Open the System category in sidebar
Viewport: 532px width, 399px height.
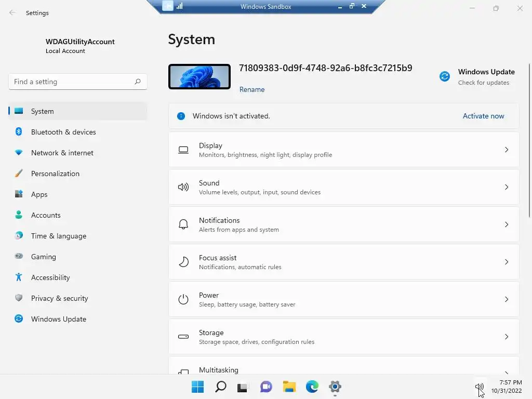point(78,111)
